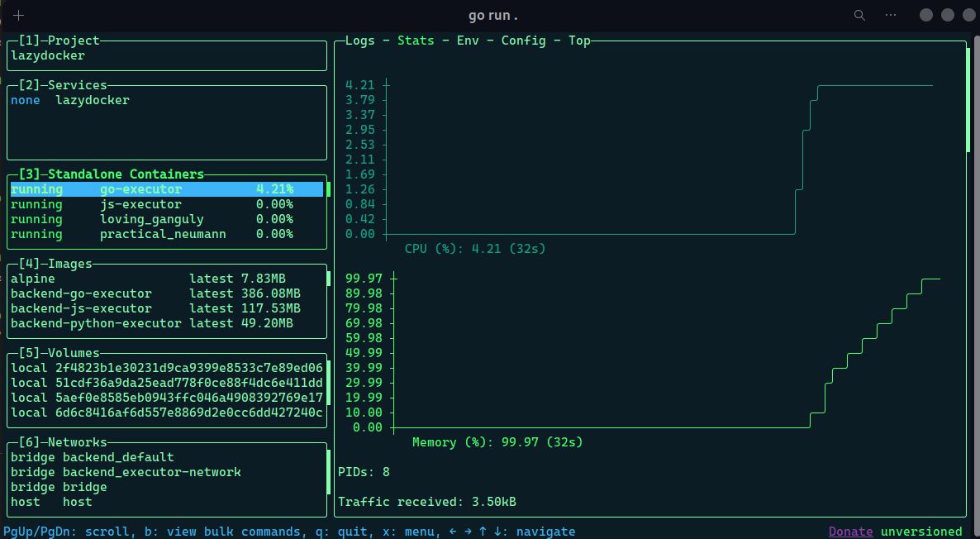Click the PIDs: 8 line

(x=364, y=472)
